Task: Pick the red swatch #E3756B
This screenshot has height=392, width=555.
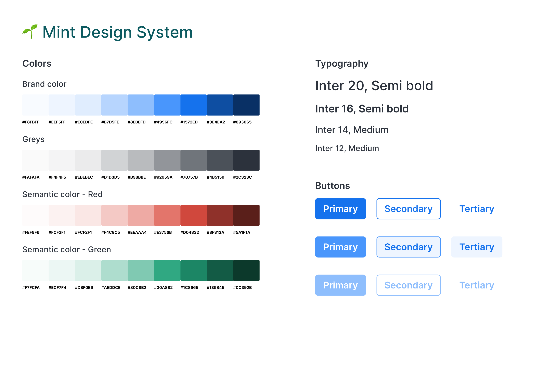Action: 167,215
